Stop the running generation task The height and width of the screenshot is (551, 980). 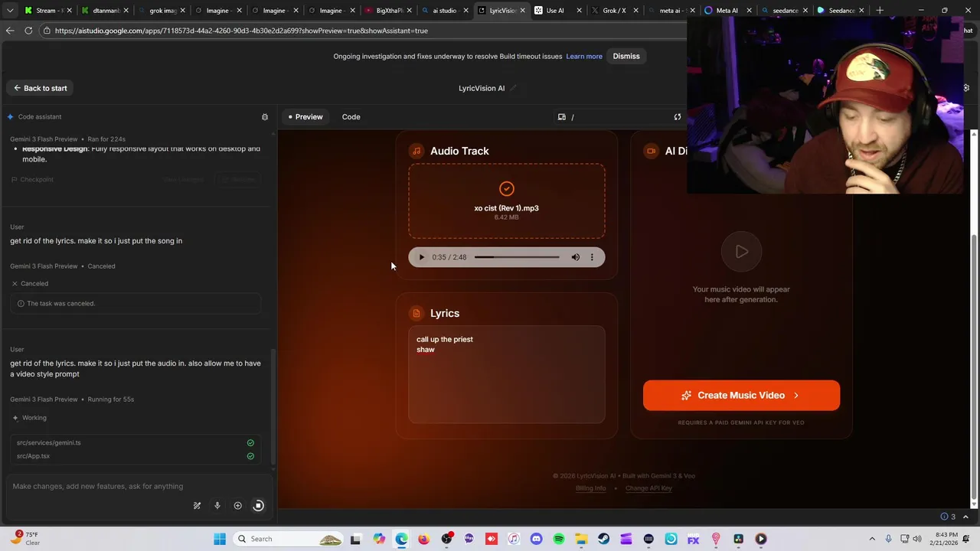[x=258, y=506]
